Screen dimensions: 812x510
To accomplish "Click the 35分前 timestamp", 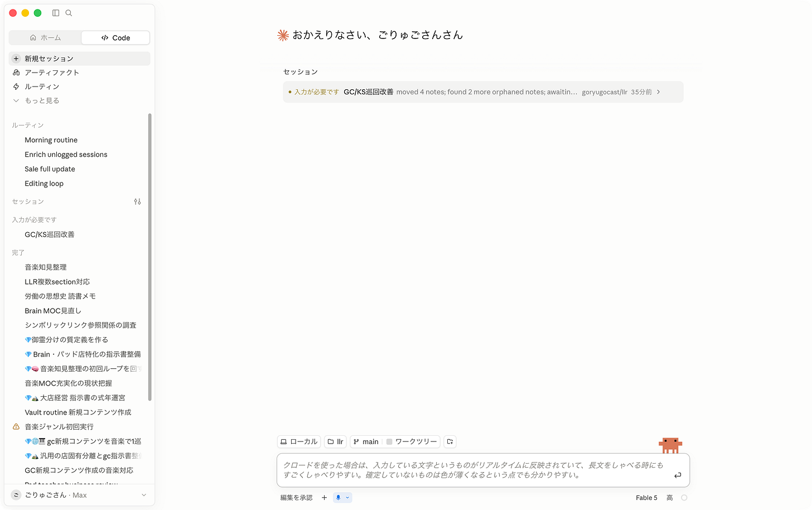I will click(x=641, y=92).
